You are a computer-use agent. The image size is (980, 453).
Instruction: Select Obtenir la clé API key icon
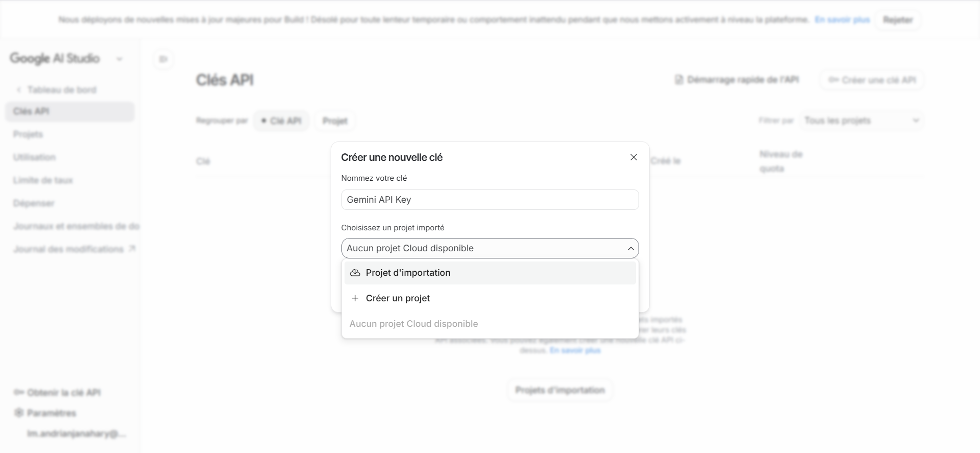[19, 392]
